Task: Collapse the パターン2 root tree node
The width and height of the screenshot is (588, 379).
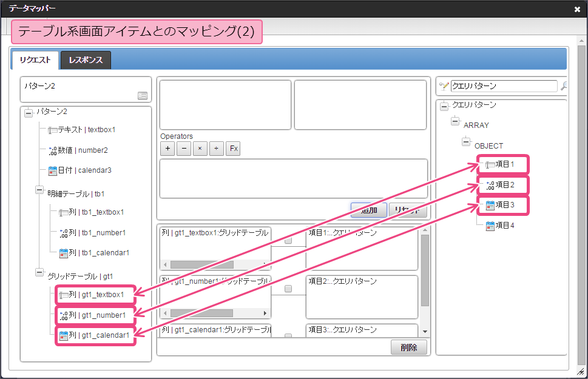Action: click(x=29, y=113)
